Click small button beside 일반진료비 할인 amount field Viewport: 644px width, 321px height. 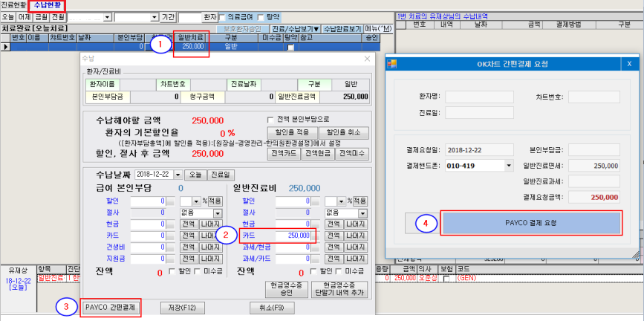pyautogui.click(x=316, y=201)
